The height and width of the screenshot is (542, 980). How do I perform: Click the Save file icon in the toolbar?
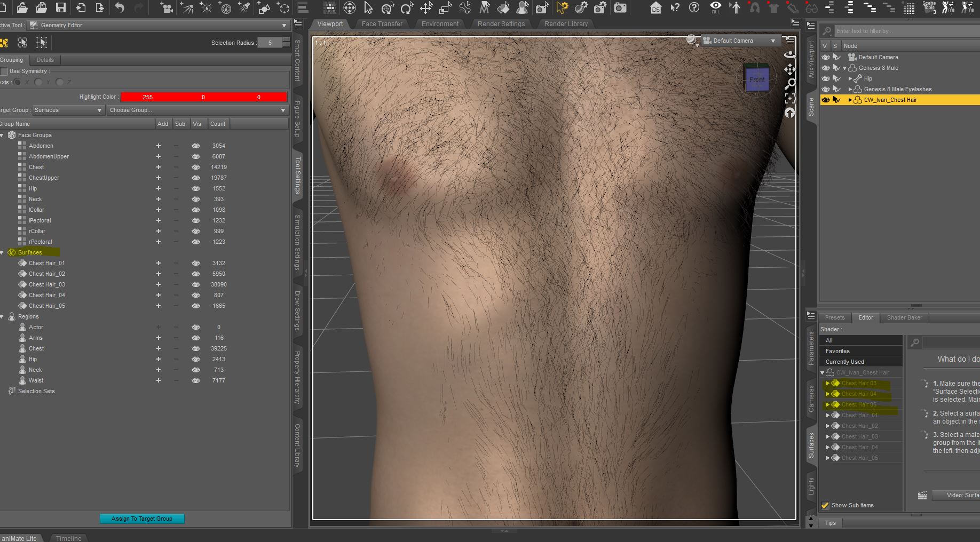point(61,7)
